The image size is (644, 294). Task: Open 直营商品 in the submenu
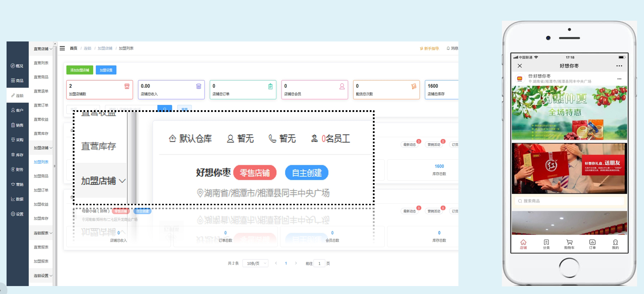(x=41, y=77)
